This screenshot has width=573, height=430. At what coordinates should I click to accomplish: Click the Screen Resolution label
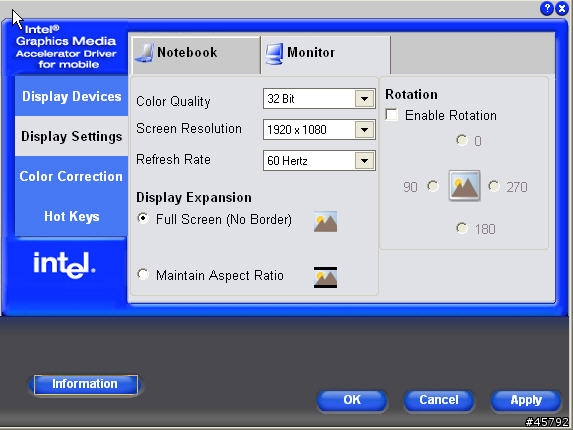click(x=189, y=128)
